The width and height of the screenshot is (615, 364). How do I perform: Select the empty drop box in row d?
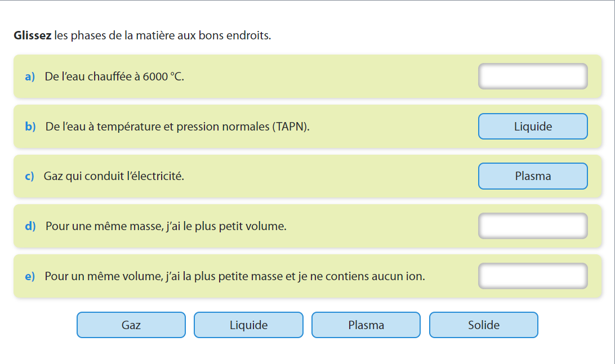pyautogui.click(x=533, y=226)
